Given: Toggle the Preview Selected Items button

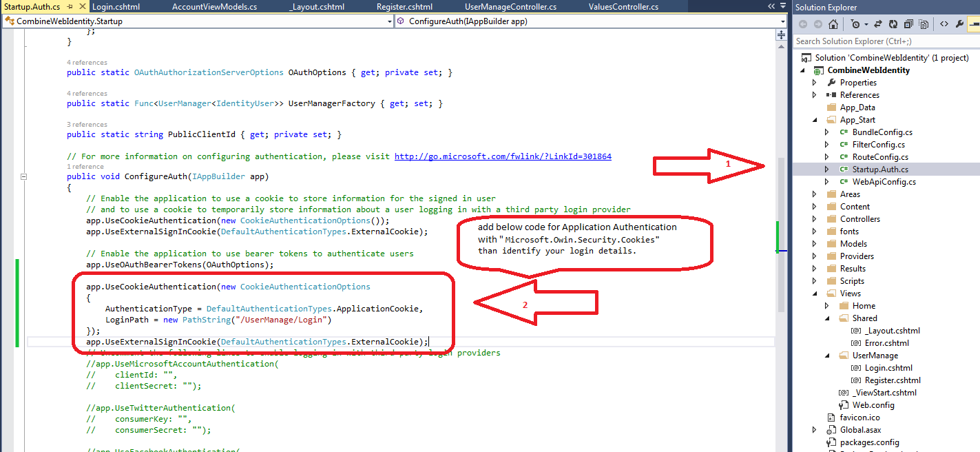Looking at the screenshot, I should coord(974,24).
